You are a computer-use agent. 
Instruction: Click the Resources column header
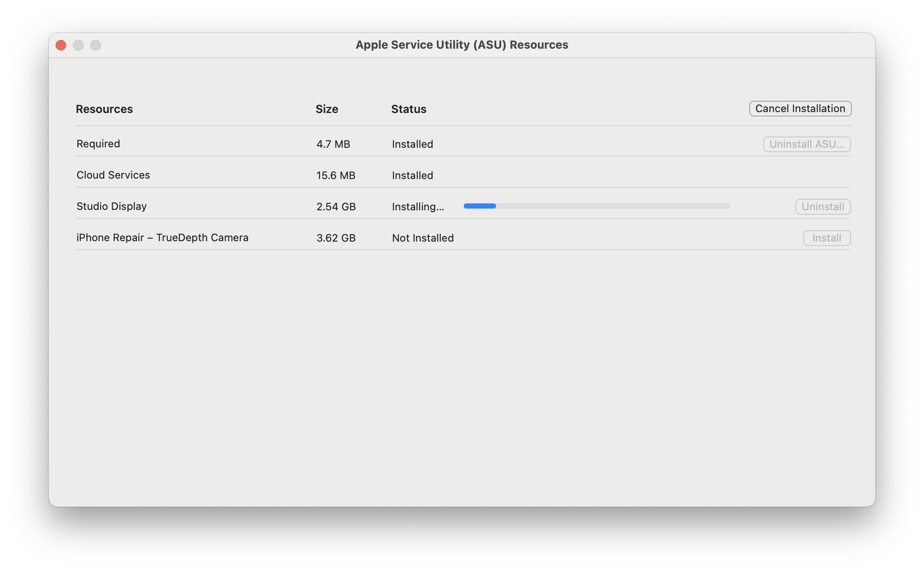(x=103, y=109)
